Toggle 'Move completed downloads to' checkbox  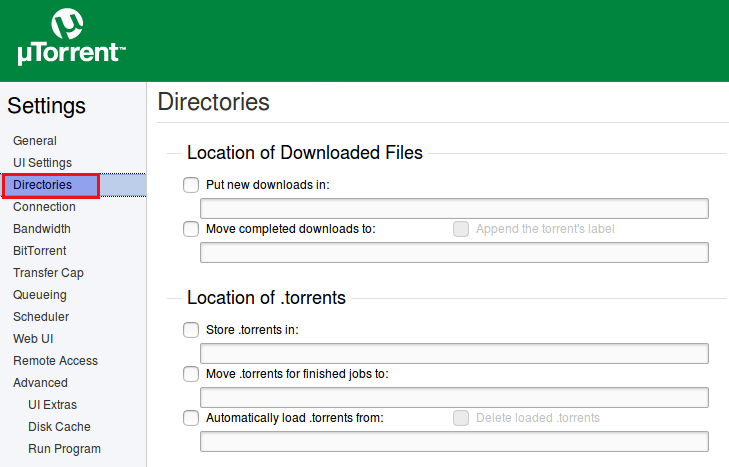tap(191, 229)
